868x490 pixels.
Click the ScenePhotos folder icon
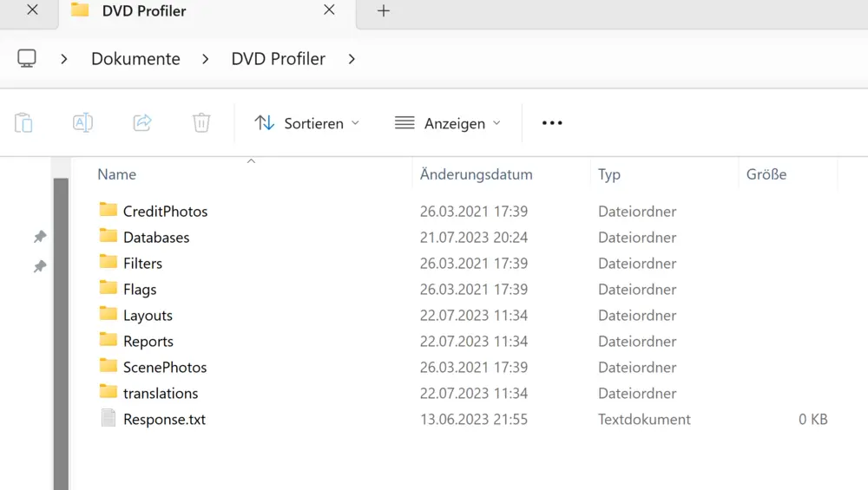click(x=108, y=366)
